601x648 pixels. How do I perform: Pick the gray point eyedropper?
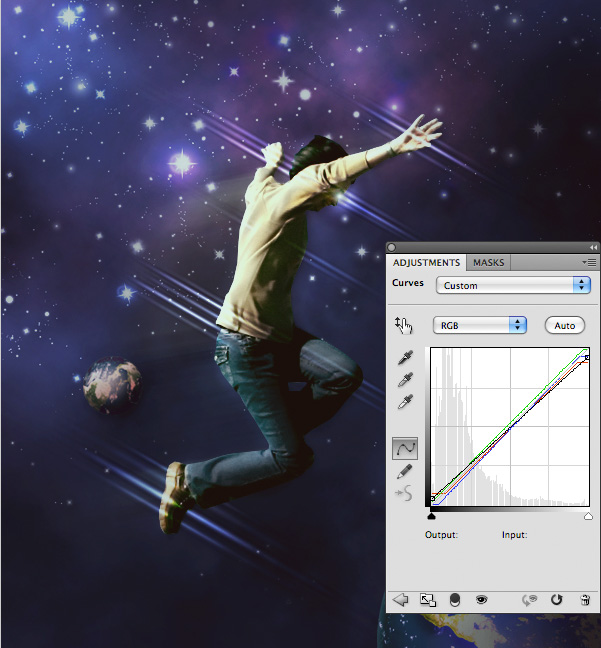click(405, 379)
